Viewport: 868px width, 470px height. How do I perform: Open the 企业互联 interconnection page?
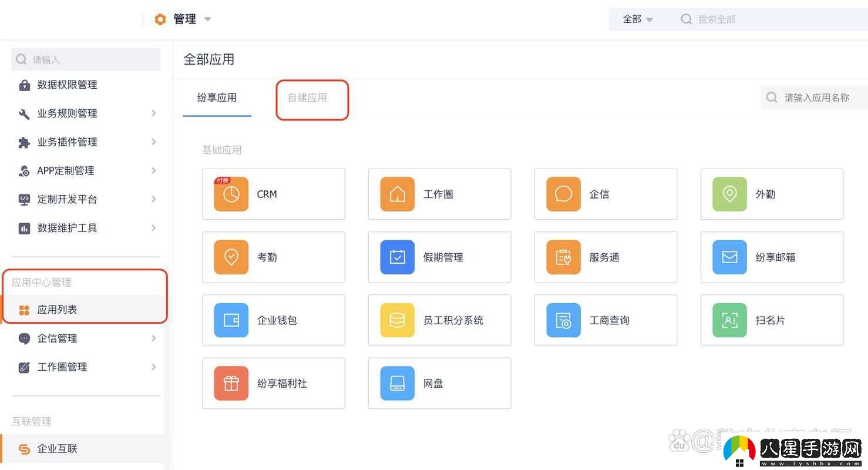[57, 448]
